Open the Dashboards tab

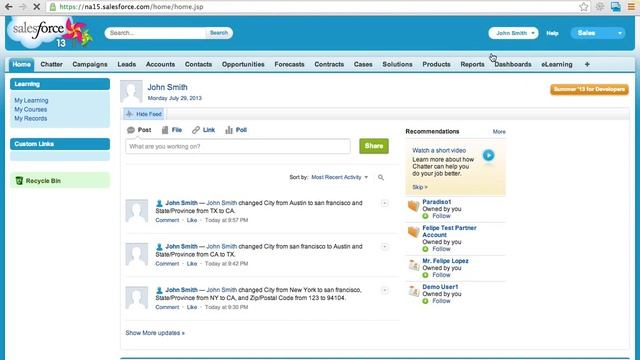pos(513,64)
